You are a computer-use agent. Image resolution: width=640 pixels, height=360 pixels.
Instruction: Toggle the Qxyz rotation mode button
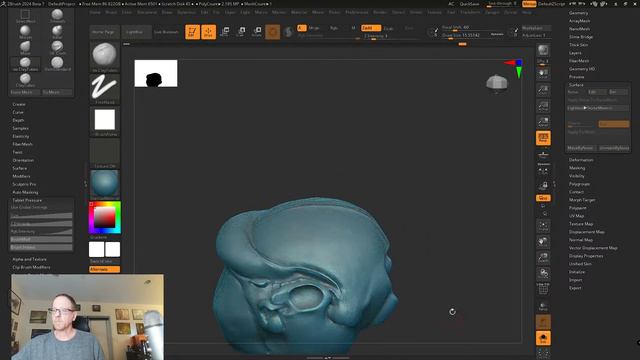tap(543, 198)
